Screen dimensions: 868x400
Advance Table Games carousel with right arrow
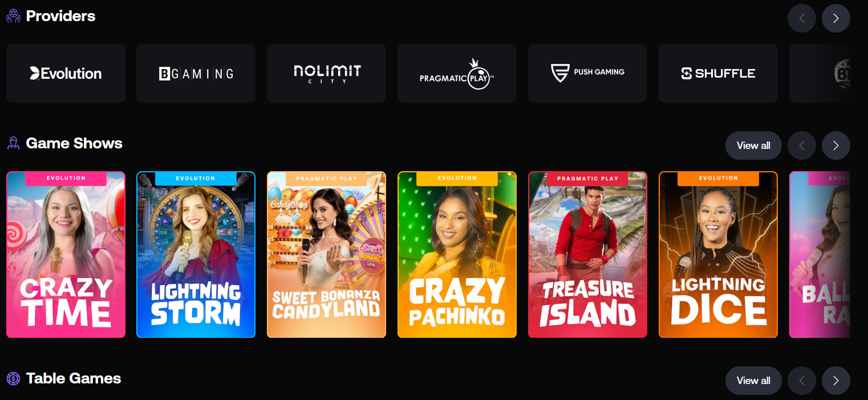(x=836, y=381)
